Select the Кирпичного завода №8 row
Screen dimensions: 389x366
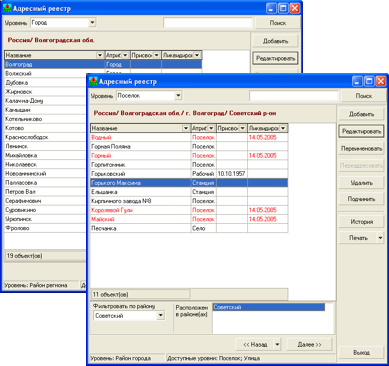coord(189,201)
